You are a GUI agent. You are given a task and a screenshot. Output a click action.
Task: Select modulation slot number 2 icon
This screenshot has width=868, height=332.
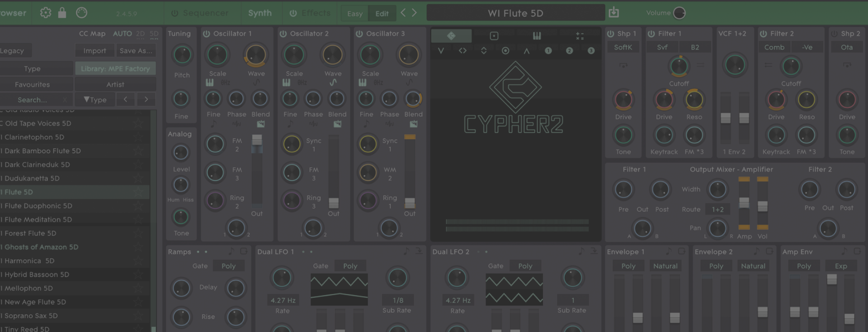[569, 50]
